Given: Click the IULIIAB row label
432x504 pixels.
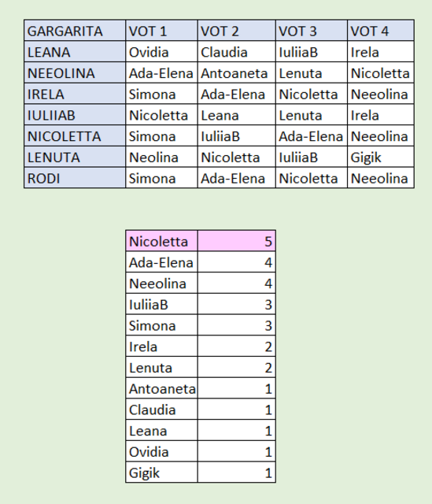Looking at the screenshot, I should click(x=75, y=114).
